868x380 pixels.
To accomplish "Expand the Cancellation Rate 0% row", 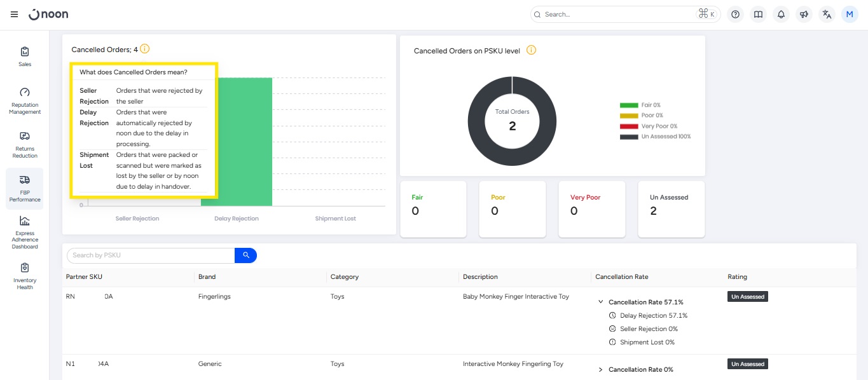I will [601, 370].
